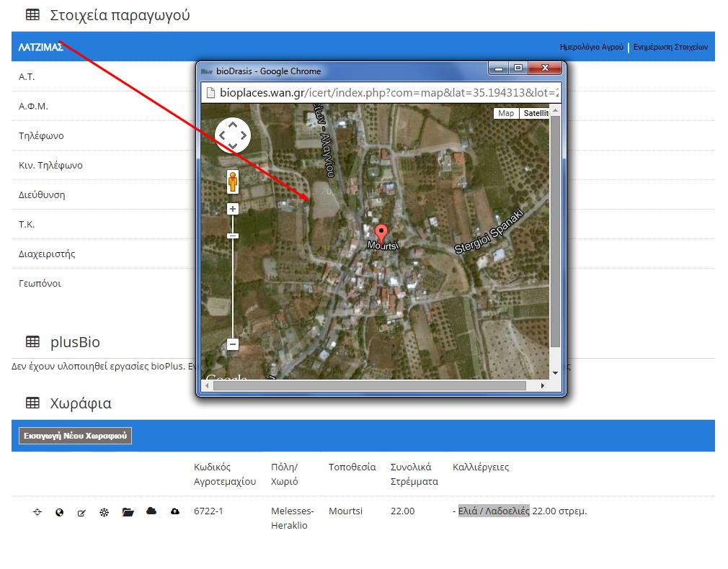Pan the map up using the navigation wheel
The width and height of the screenshot is (728, 569).
point(233,125)
